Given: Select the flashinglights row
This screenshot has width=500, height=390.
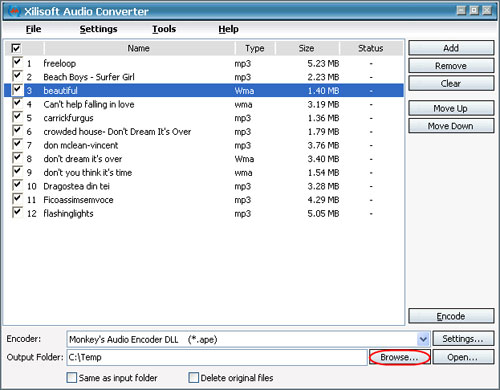Looking at the screenshot, I should click(204, 214).
